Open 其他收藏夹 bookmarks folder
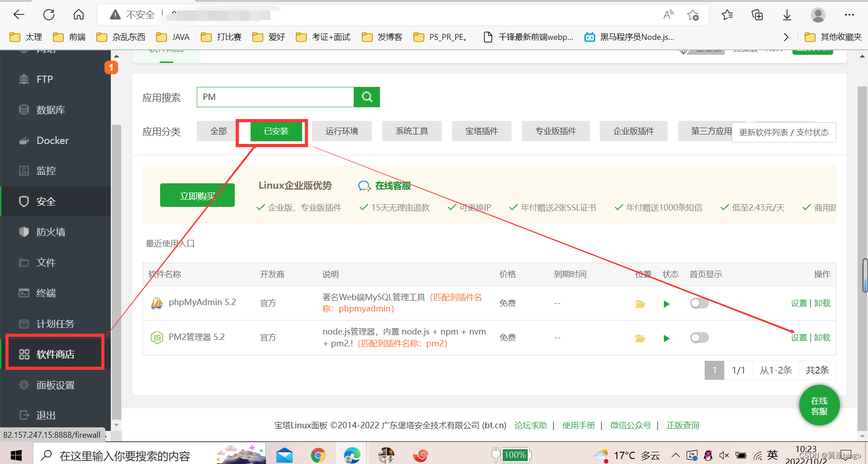This screenshot has height=464, width=868. tap(833, 37)
